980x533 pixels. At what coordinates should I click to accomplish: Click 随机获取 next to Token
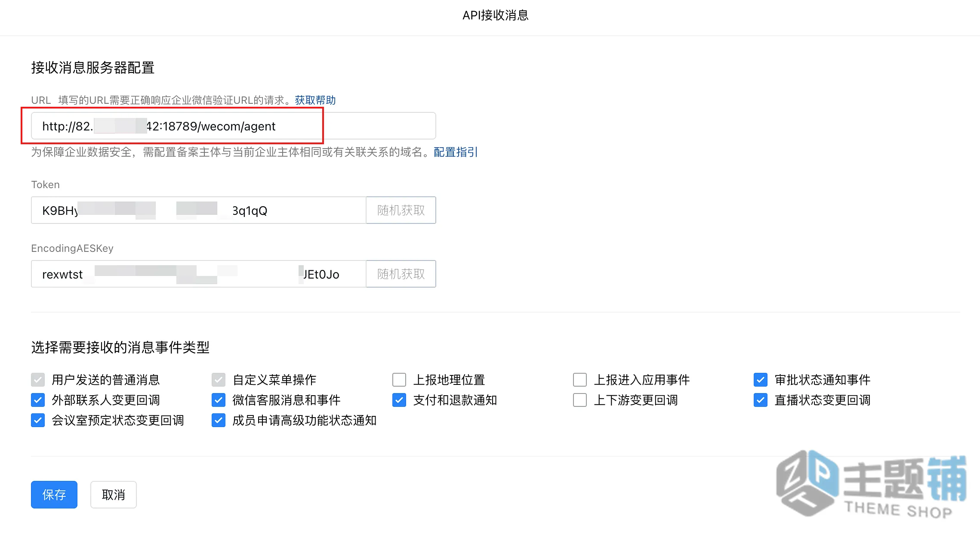(x=401, y=210)
